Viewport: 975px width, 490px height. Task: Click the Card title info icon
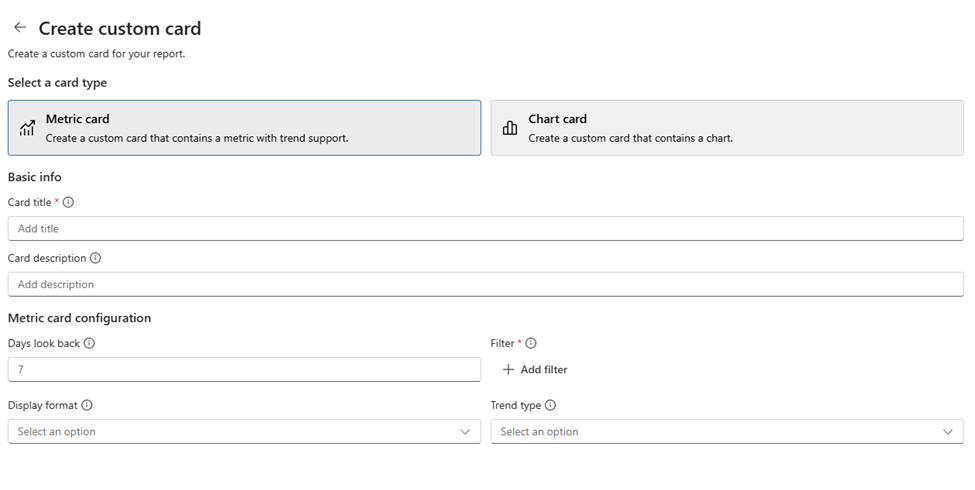(68, 202)
